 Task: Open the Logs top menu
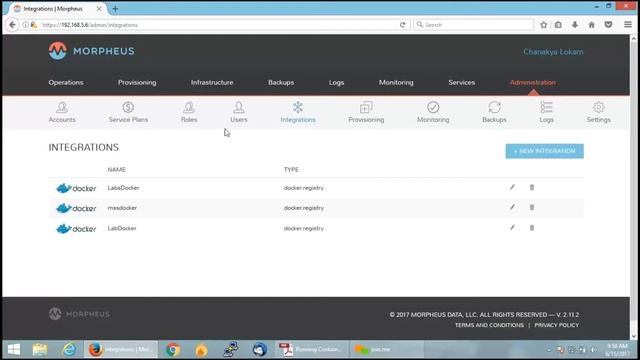click(x=336, y=82)
